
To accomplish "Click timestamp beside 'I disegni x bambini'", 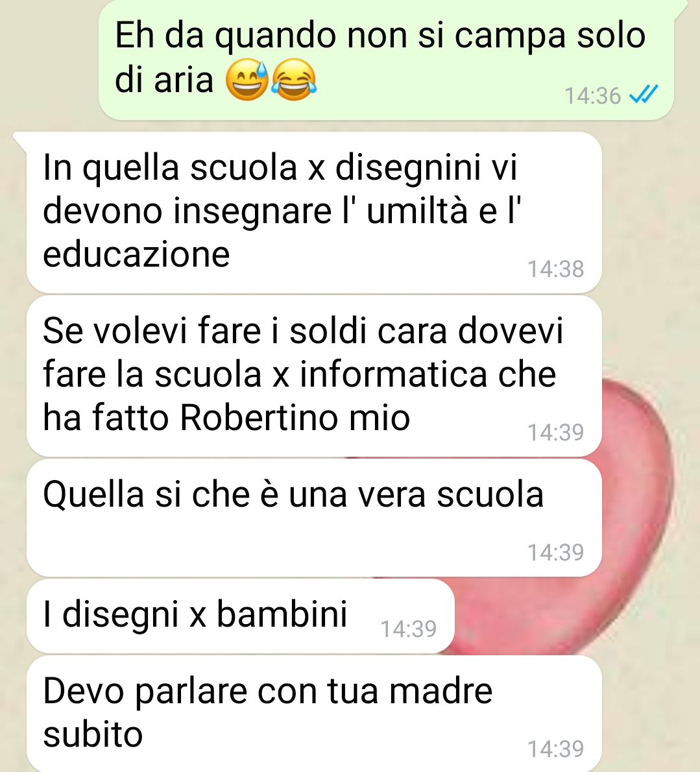I will pos(409,629).
